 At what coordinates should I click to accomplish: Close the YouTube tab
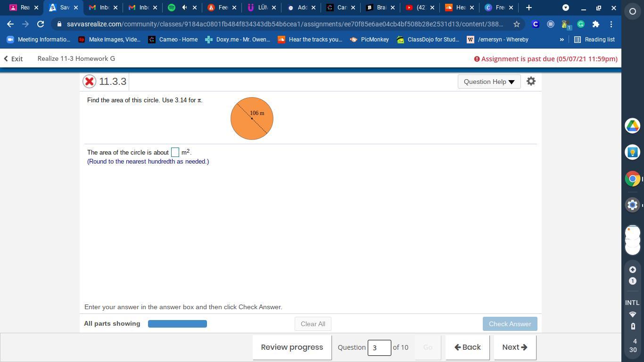click(432, 8)
